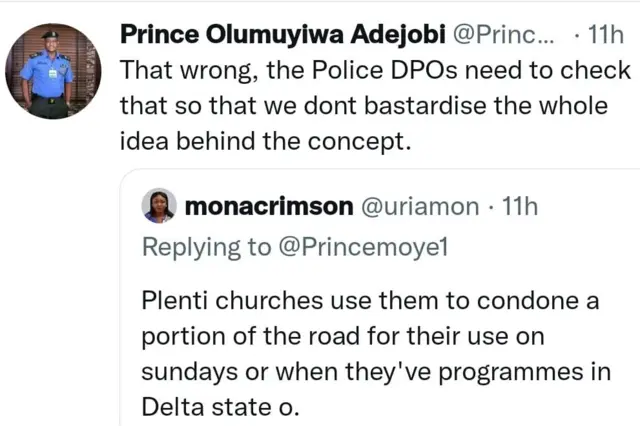640x426 pixels.
Task: Click the monacrimson display name
Action: pyautogui.click(x=268, y=207)
